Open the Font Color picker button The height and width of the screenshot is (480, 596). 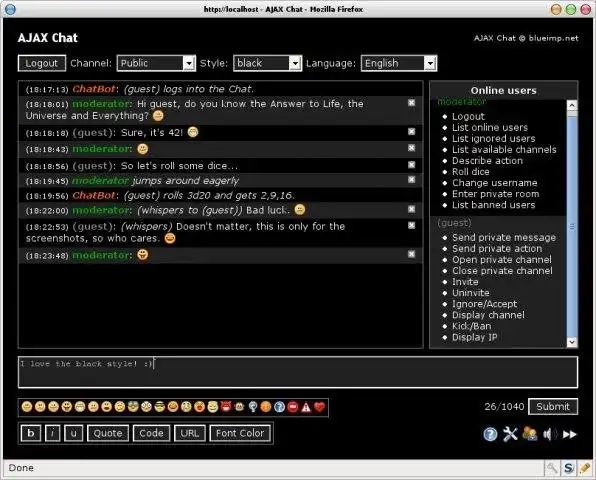point(240,433)
